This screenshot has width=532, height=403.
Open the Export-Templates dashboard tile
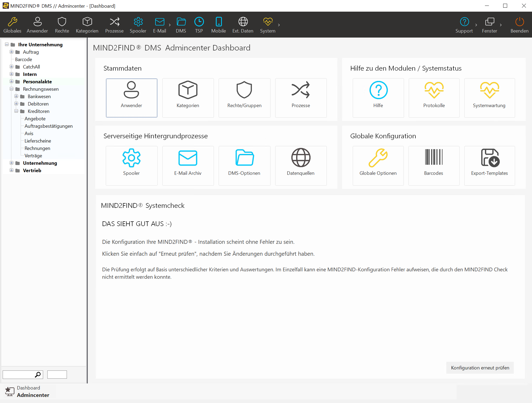489,166
